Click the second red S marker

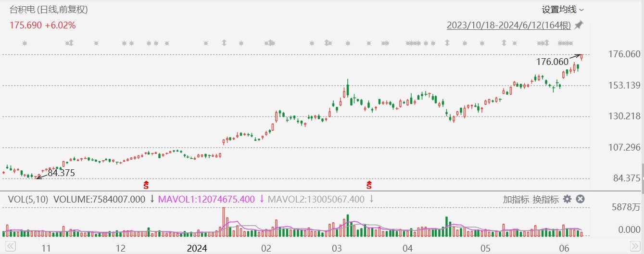coord(369,184)
